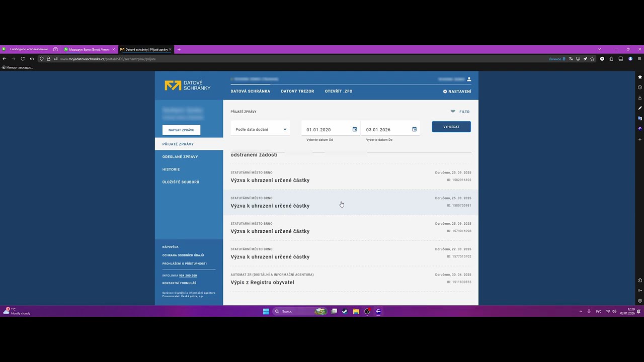Screen dimensions: 644x362
Task: Switch to the Свободное использование tab
Action: pyautogui.click(x=29, y=49)
